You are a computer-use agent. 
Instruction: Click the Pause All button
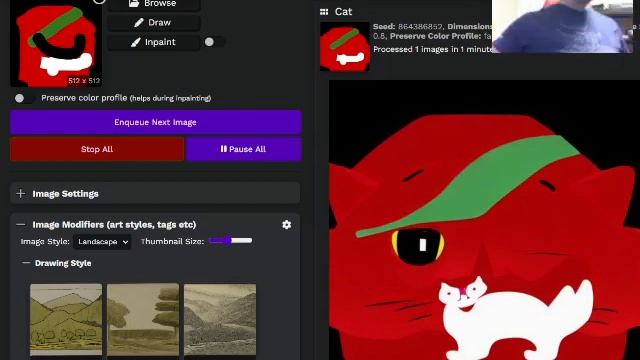click(x=244, y=149)
